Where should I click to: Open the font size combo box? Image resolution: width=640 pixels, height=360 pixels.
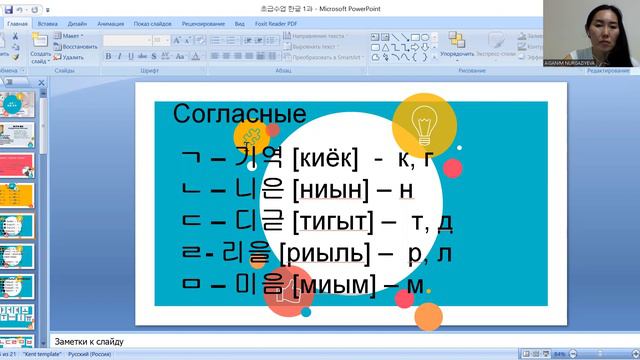click(x=161, y=40)
